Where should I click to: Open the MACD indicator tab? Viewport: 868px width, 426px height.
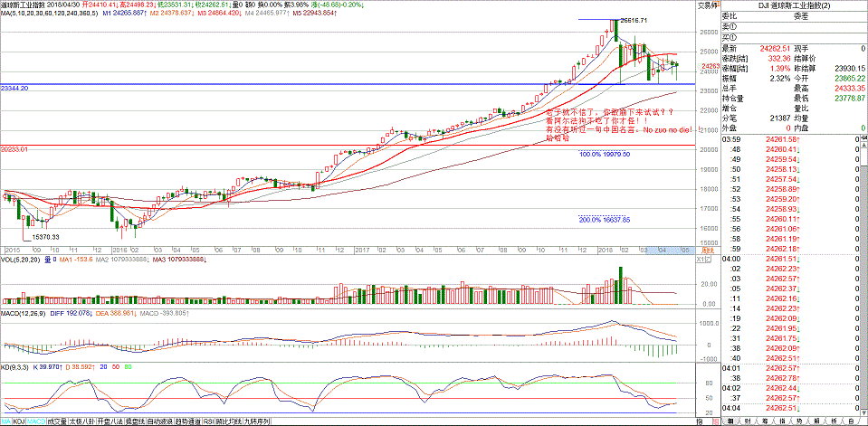click(x=36, y=421)
